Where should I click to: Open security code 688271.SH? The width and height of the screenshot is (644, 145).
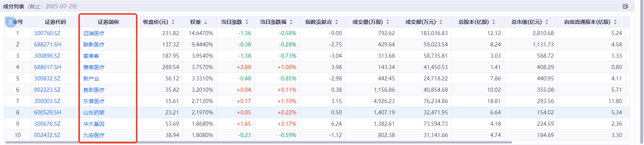click(48, 45)
